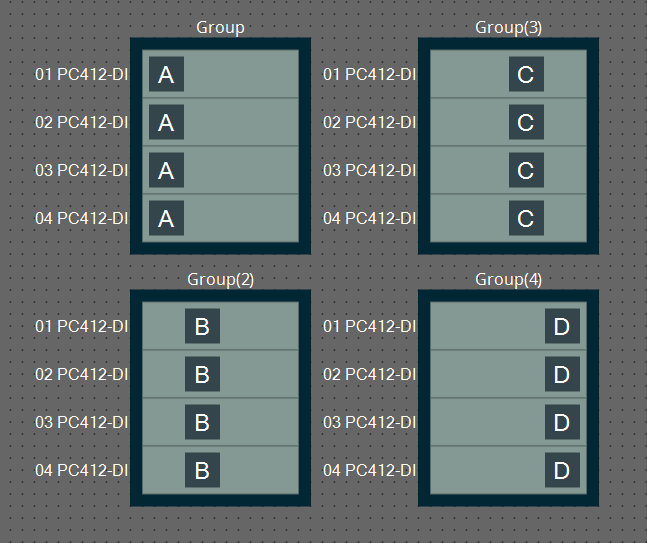Click the 'Group(2)' title label
Viewport: 647px width, 543px height.
coord(220,280)
